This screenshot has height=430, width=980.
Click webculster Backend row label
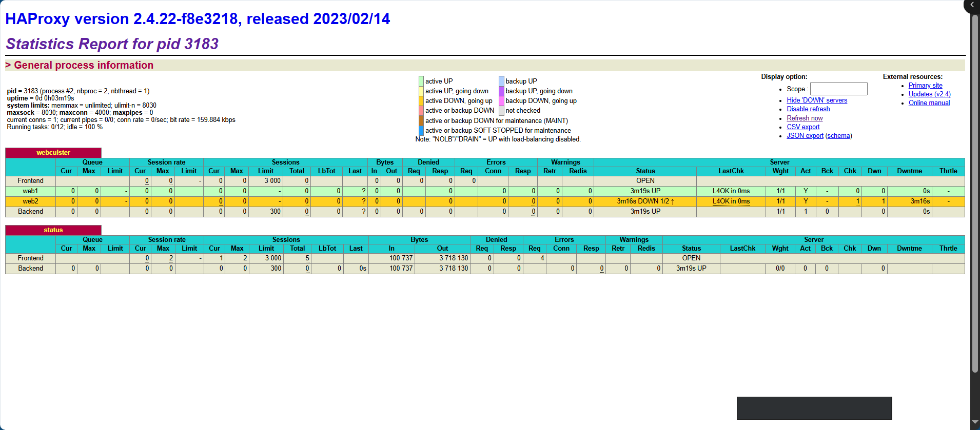(30, 212)
